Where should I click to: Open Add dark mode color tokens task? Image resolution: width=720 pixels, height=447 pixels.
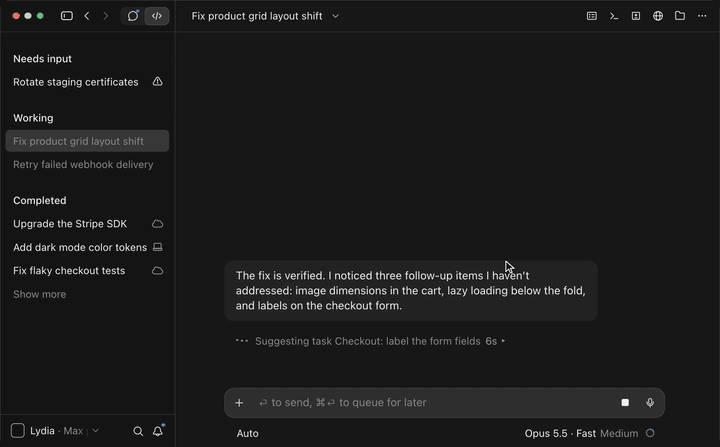tap(87, 247)
